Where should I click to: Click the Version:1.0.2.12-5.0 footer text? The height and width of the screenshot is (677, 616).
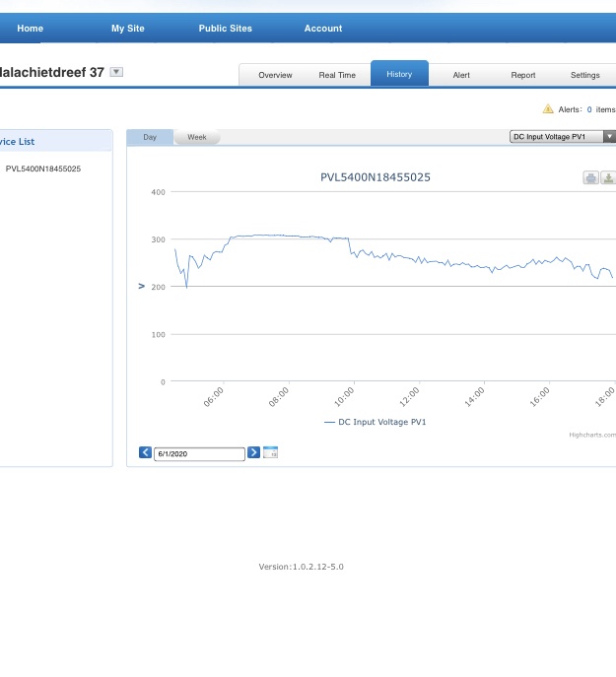pyautogui.click(x=301, y=567)
